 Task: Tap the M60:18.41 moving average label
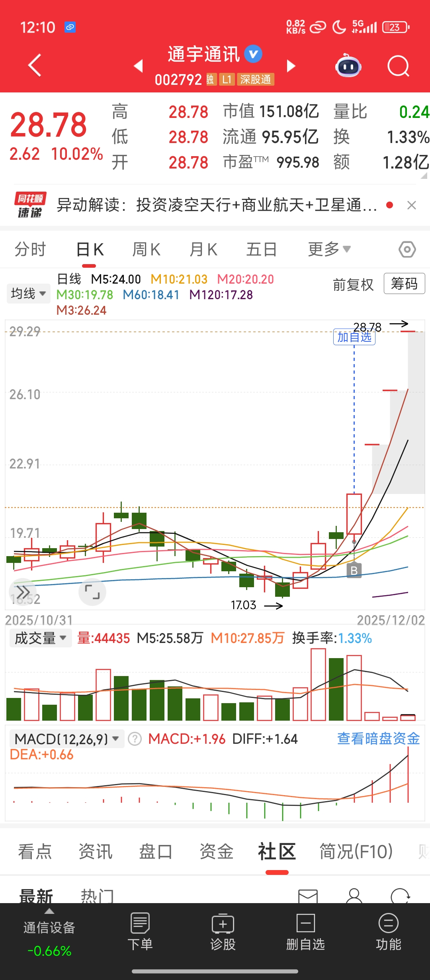tap(151, 295)
